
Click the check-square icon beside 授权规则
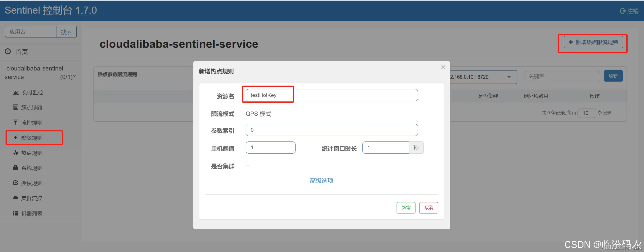(x=16, y=183)
